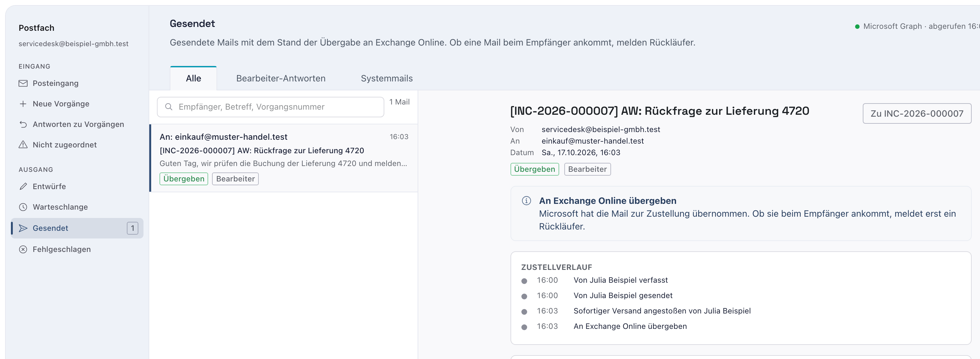Click the Übergeben tag in the mail list item
Screen dimensions: 980x359
click(184, 179)
